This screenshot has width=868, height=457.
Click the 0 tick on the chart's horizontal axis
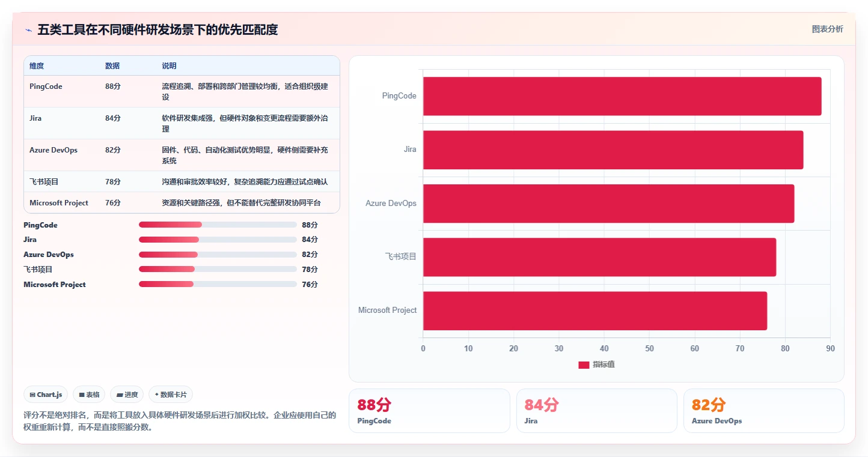pos(423,349)
